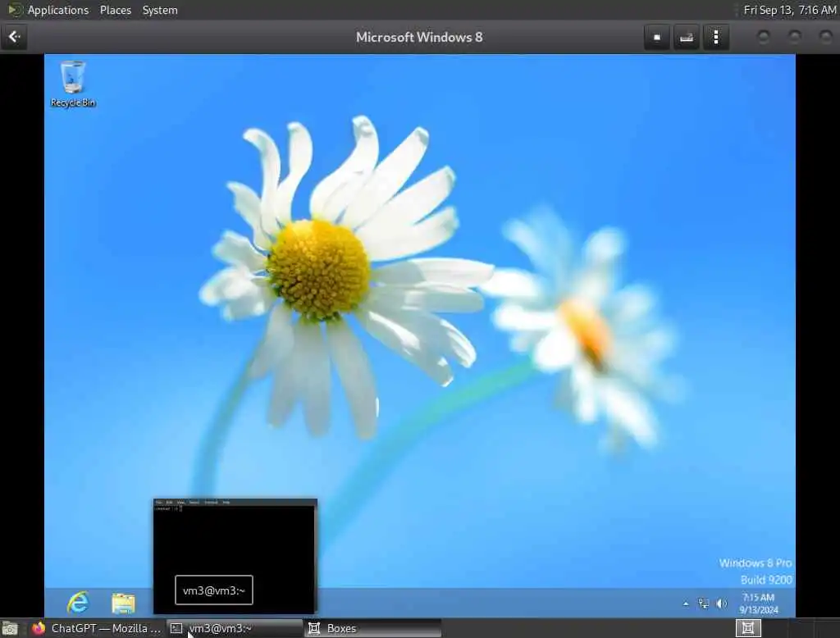Click the show desktop icon in bottom panel

10,628
